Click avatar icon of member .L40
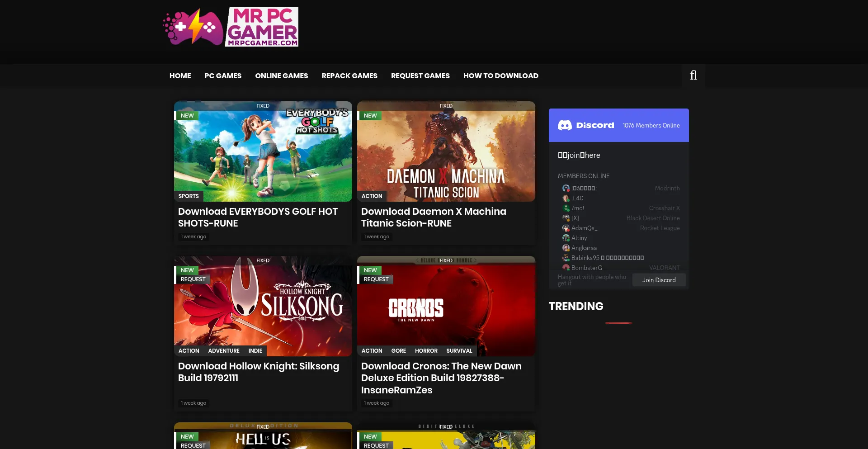Screen dimensions: 868x449 coord(566,199)
